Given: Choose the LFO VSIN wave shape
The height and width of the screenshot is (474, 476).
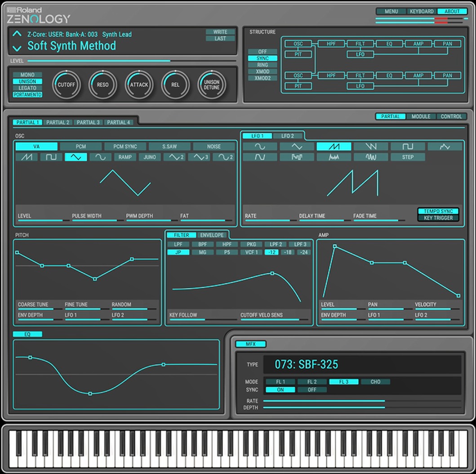Looking at the screenshot, I should (x=371, y=157).
